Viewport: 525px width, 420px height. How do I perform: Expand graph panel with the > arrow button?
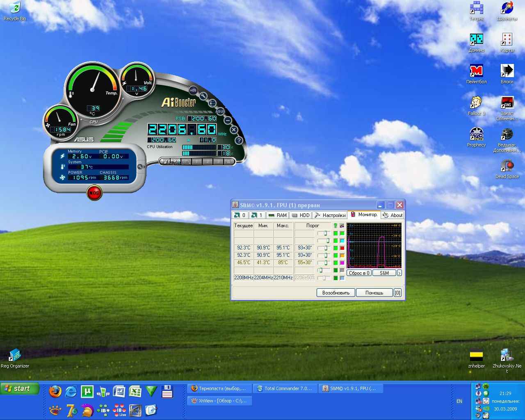click(x=399, y=273)
